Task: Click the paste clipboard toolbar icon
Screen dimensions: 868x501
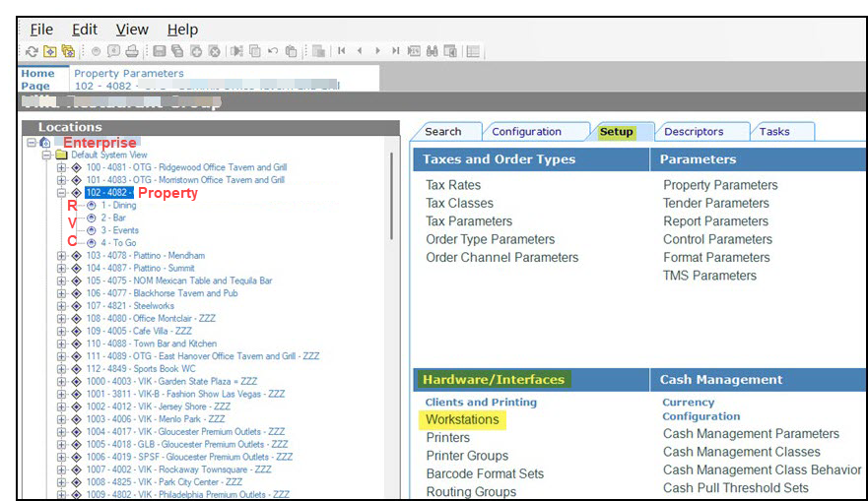Action: pyautogui.click(x=292, y=51)
